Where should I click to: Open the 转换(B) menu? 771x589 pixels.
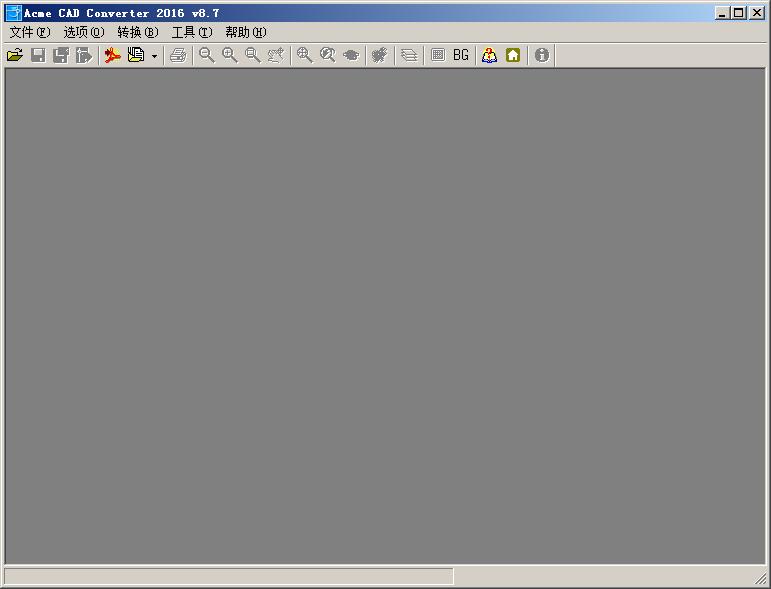138,32
